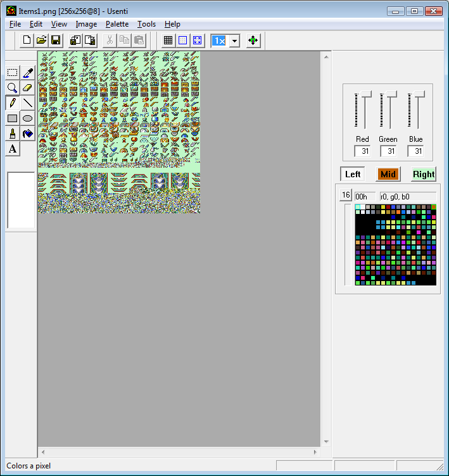Click the canvas horizontal scrollbar right arrow
This screenshot has width=449, height=476.
click(315, 452)
